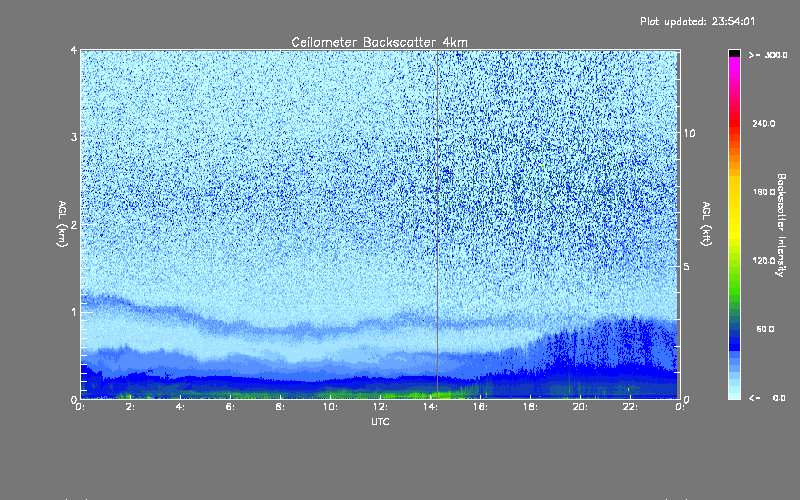Click the '4:' tick on the UTC axis
The image size is (800, 500).
[x=180, y=407]
